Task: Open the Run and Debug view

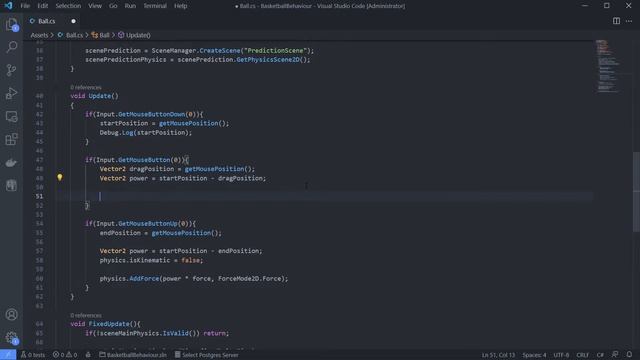Action: (x=11, y=93)
